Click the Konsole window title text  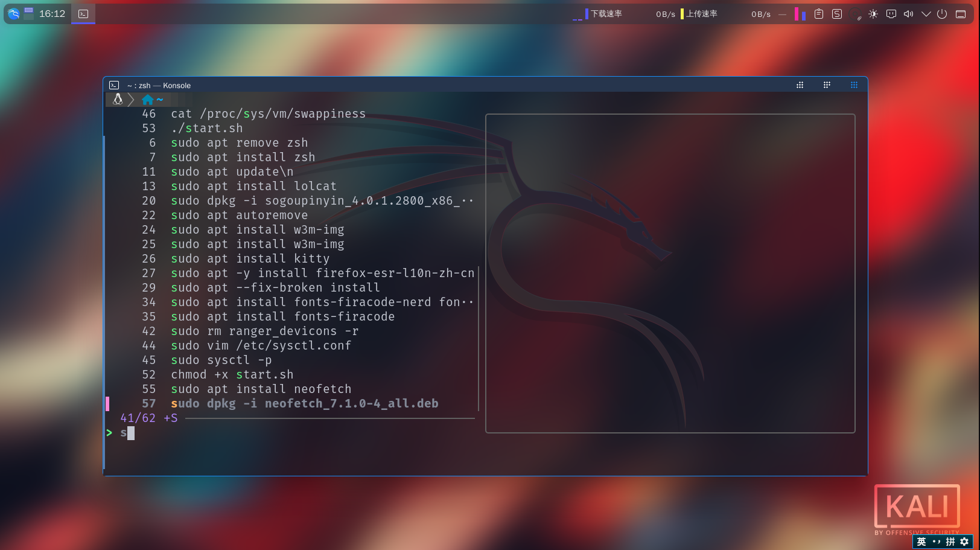[158, 85]
